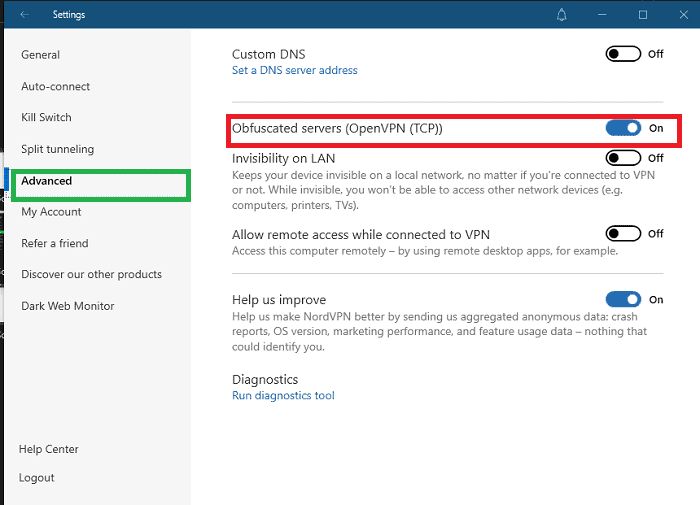The image size is (700, 505).
Task: Open the notifications bell icon
Action: click(x=562, y=14)
